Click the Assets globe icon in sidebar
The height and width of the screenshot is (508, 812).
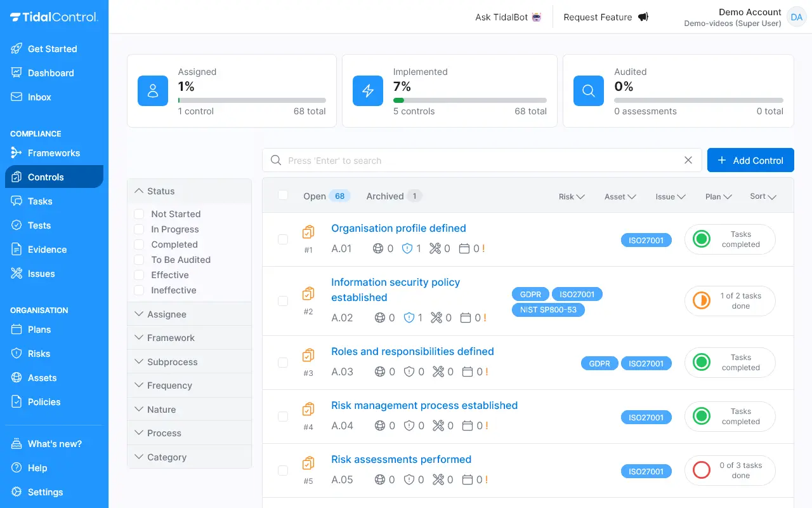[16, 378]
